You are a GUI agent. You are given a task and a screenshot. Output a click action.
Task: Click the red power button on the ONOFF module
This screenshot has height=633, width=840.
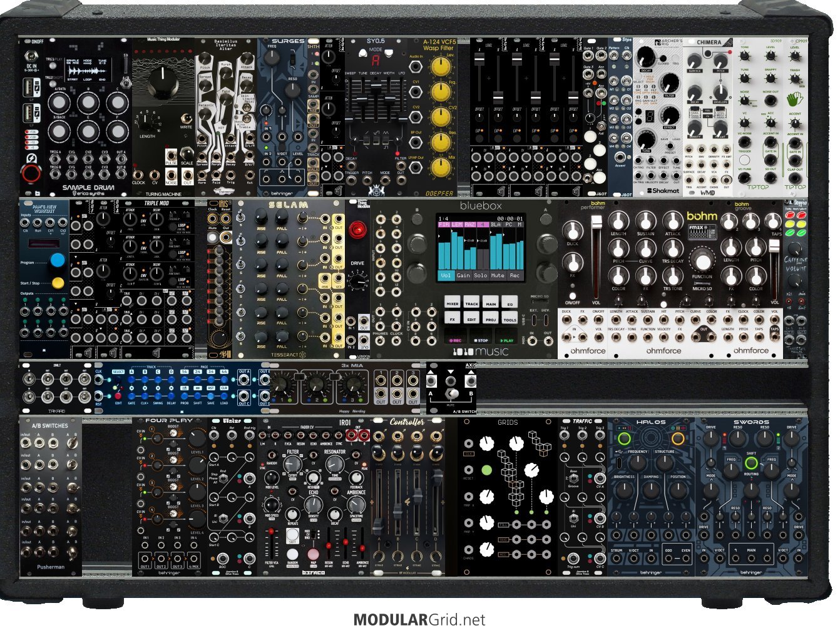[x=31, y=172]
